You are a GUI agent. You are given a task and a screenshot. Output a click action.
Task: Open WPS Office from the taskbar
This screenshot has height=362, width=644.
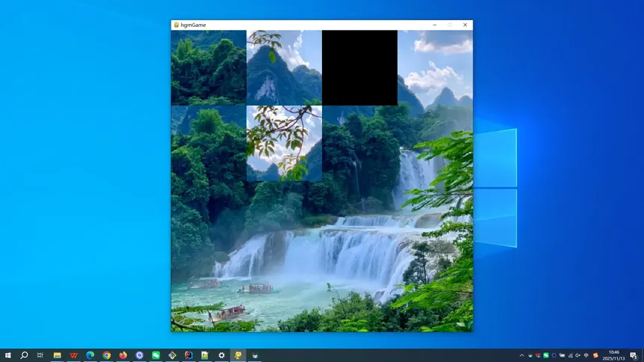73,355
